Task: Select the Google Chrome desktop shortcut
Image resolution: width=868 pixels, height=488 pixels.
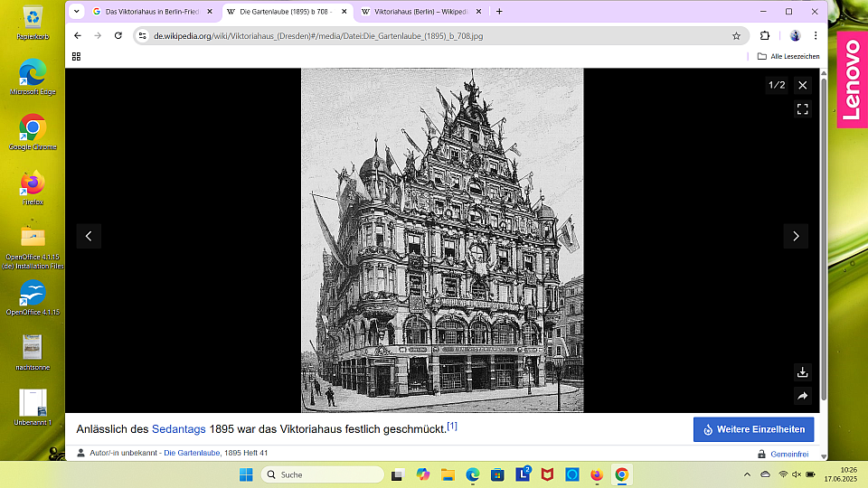Action: 33,132
